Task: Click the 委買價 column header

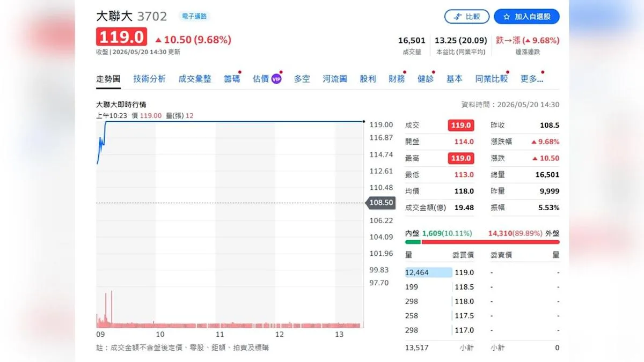Action: point(464,255)
